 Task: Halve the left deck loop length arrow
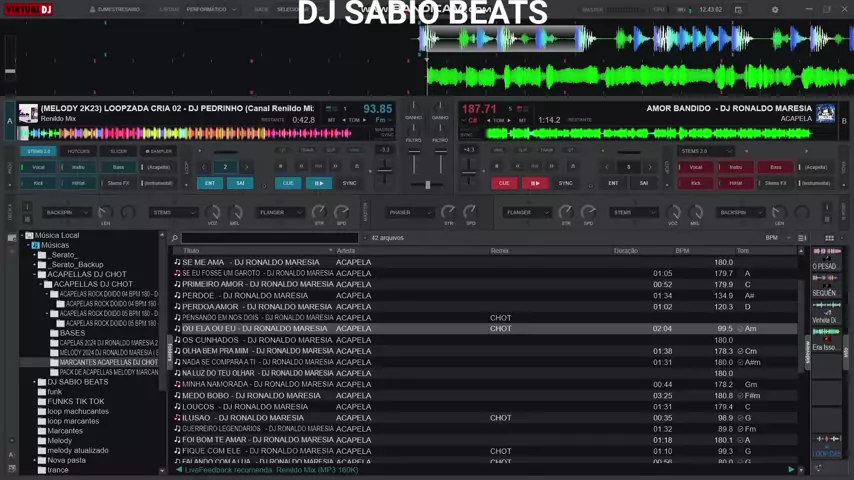click(204, 167)
